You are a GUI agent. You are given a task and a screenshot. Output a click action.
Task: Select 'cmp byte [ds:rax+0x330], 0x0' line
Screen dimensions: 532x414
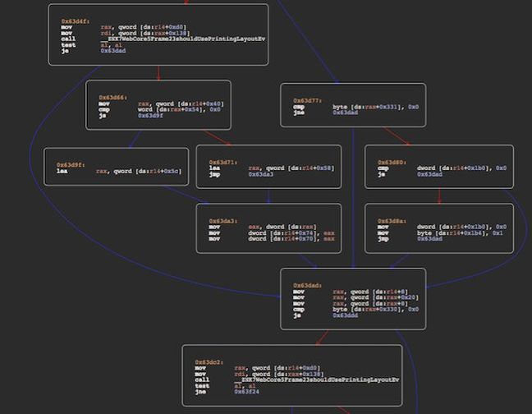pyautogui.click(x=356, y=310)
